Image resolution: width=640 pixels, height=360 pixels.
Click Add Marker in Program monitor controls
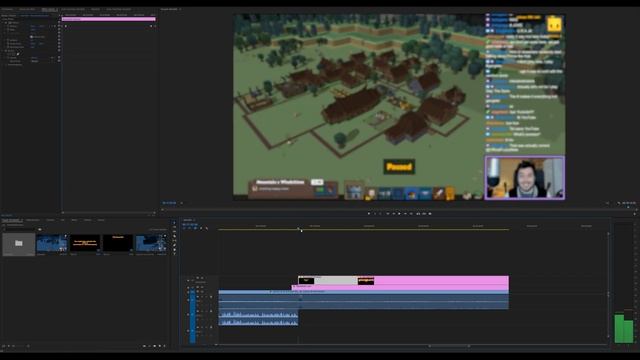pos(369,213)
